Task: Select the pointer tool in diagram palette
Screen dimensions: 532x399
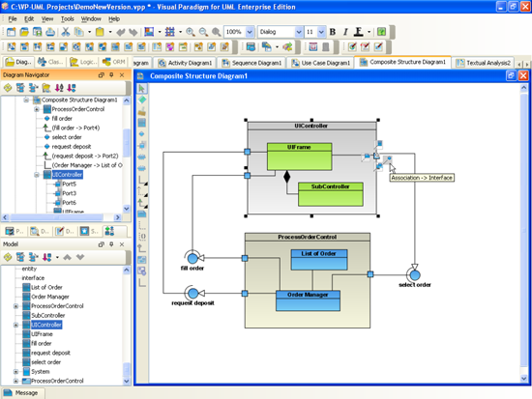Action: pyautogui.click(x=142, y=89)
